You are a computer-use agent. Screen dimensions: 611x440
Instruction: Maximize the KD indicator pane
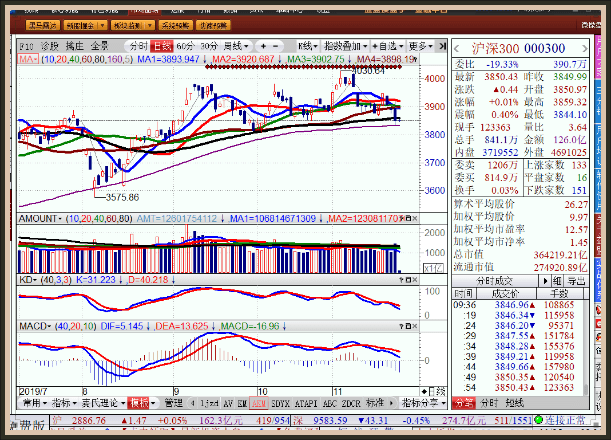[x=408, y=280]
